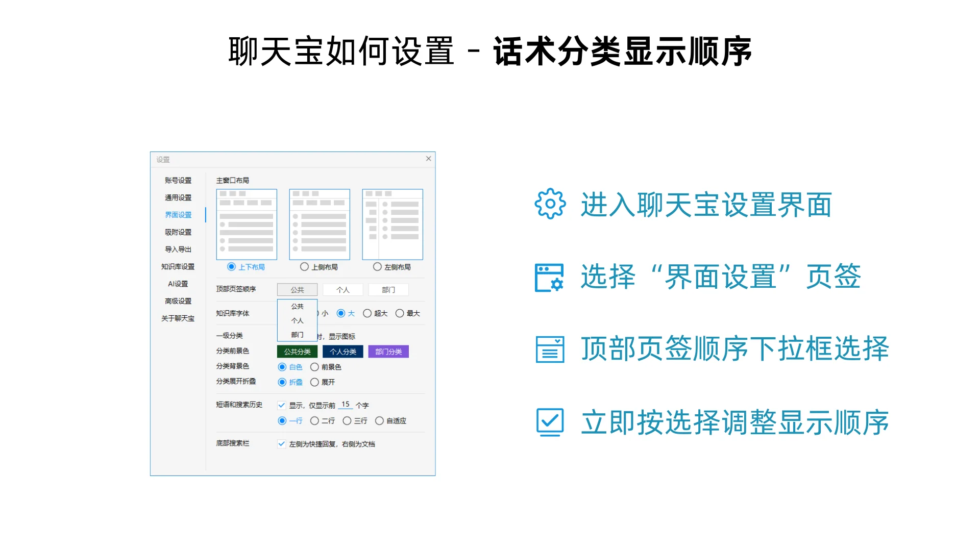Toggle 左侧为快捷回复,右侧为文档 checkbox
This screenshot has height=551, width=980.
click(x=281, y=444)
